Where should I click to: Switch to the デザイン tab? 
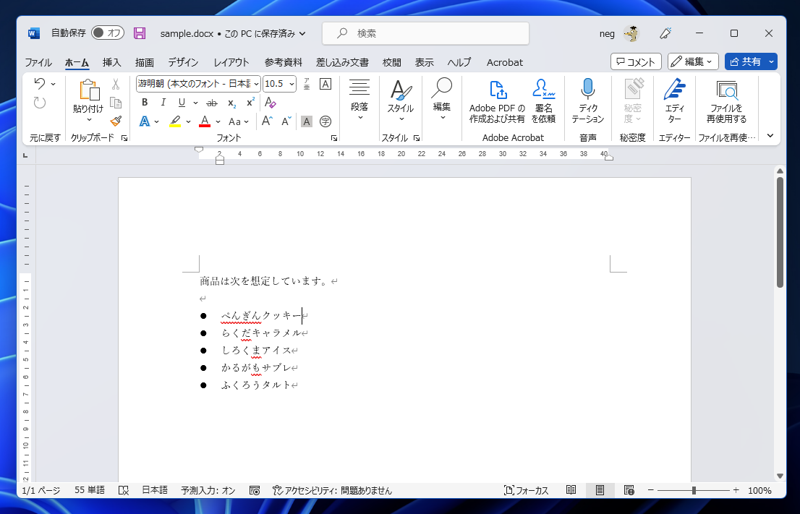[x=183, y=62]
